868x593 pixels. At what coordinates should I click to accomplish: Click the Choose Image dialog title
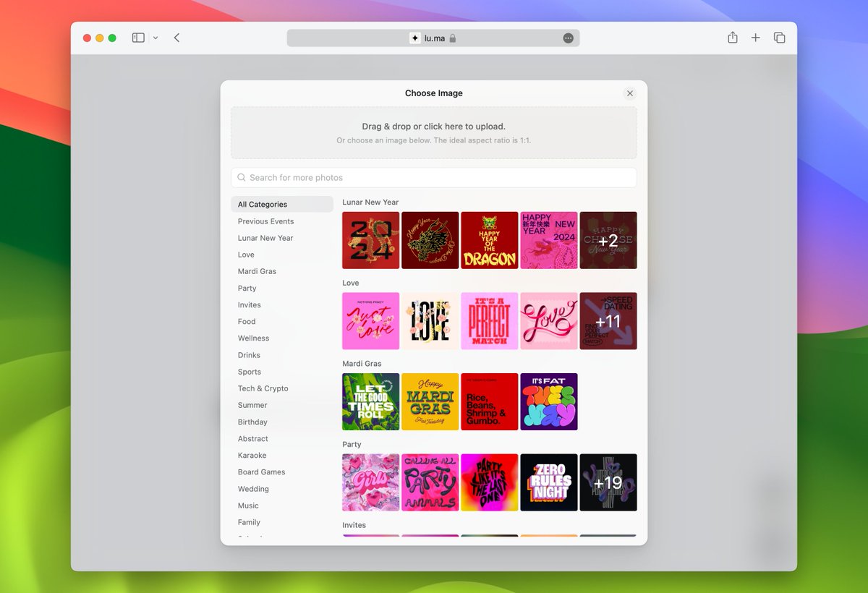click(434, 93)
